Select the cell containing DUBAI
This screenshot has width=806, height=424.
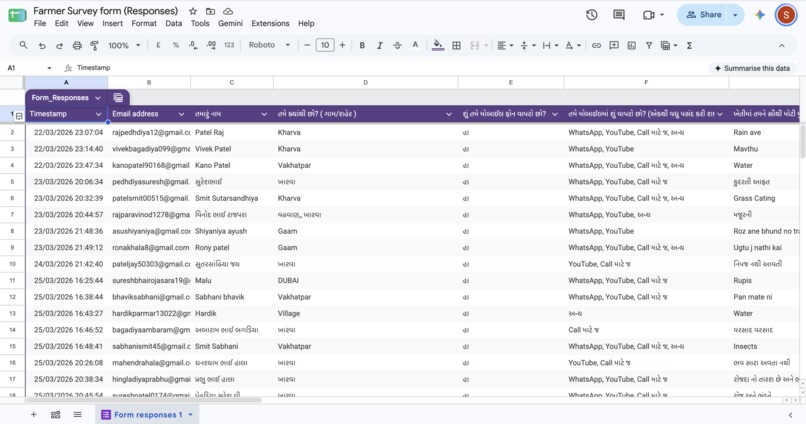(x=365, y=281)
